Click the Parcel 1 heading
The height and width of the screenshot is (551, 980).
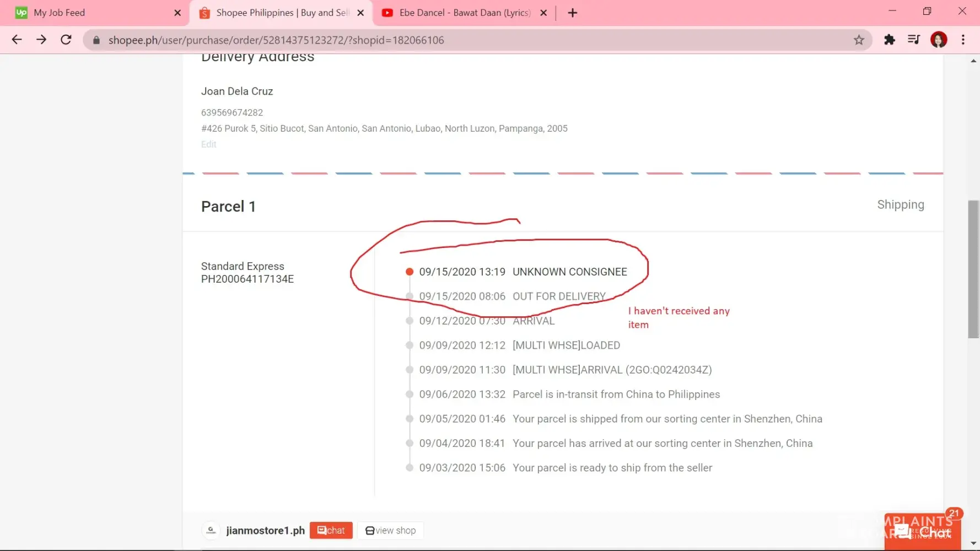[228, 207]
